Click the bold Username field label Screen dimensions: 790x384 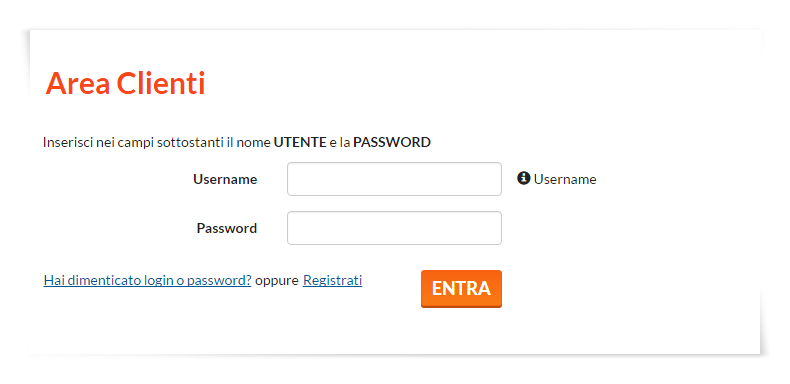click(225, 179)
